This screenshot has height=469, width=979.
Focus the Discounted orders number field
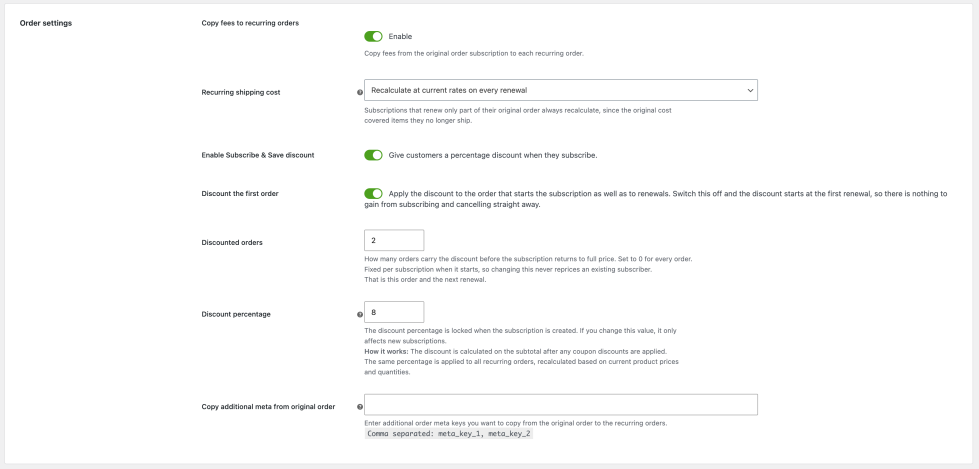tap(394, 240)
